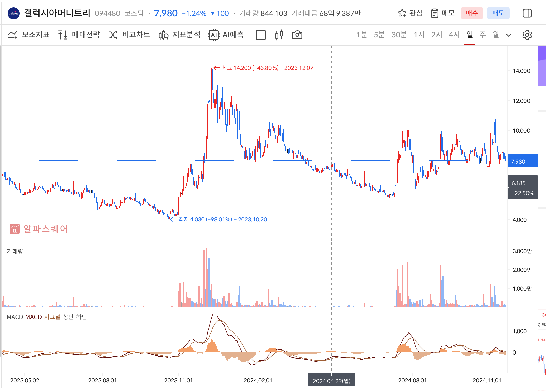The height and width of the screenshot is (392, 546).
Task: Click the 코스닥 market label
Action: click(x=134, y=13)
